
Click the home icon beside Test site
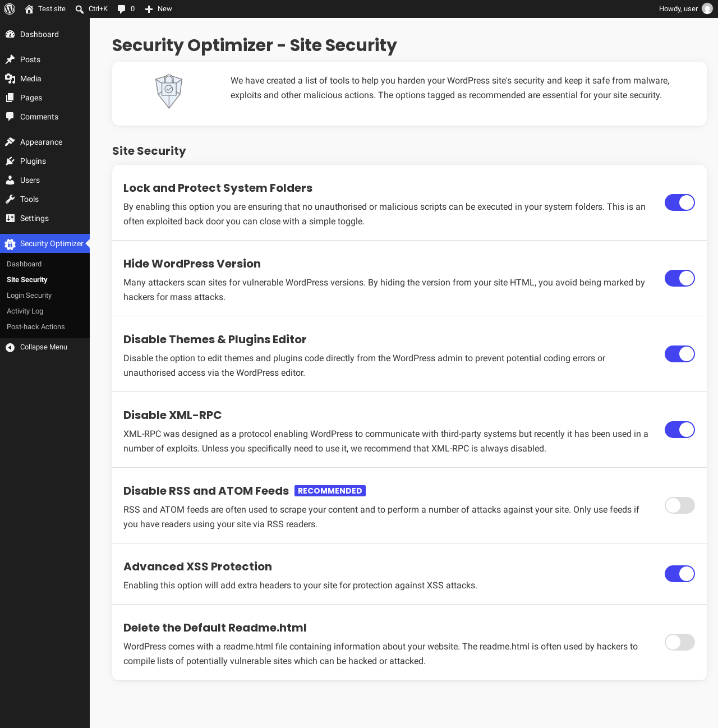coord(29,9)
